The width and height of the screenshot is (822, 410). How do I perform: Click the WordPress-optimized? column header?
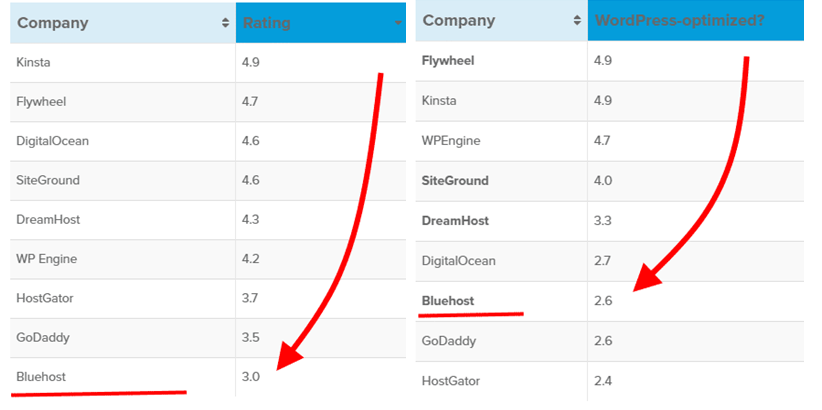[x=696, y=21]
